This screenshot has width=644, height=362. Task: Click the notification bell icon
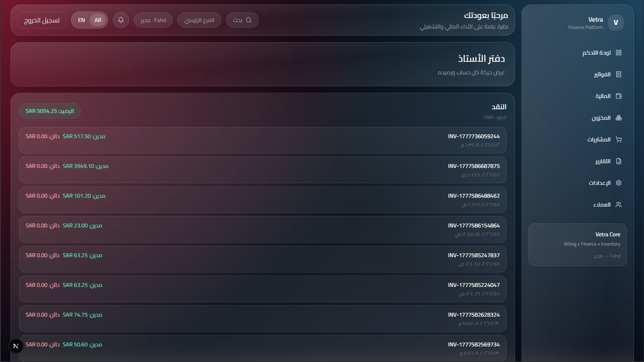[121, 20]
